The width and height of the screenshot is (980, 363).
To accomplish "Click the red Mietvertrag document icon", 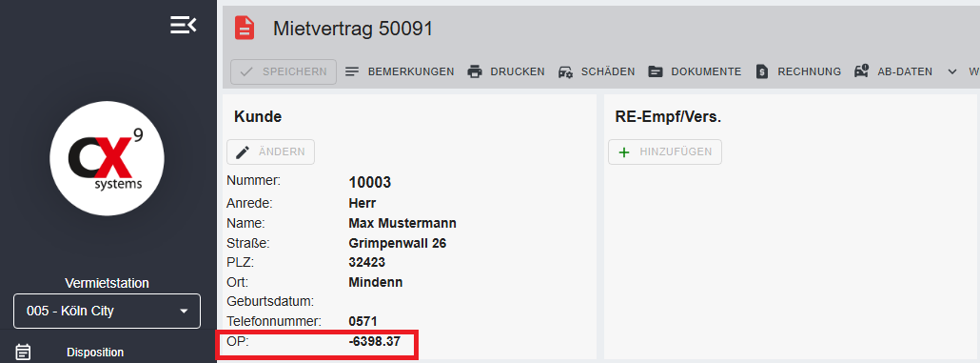I will pyautogui.click(x=245, y=29).
